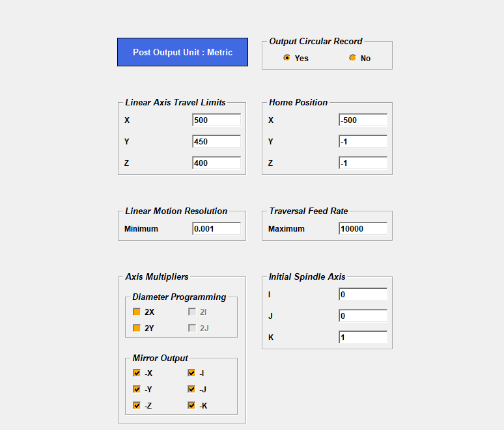
Task: Click the X travel limit field
Action: 216,120
